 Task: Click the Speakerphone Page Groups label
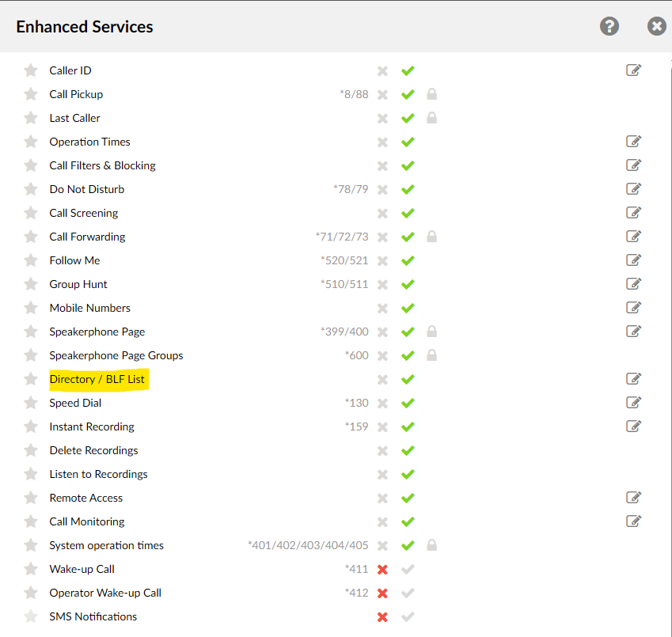(x=116, y=355)
